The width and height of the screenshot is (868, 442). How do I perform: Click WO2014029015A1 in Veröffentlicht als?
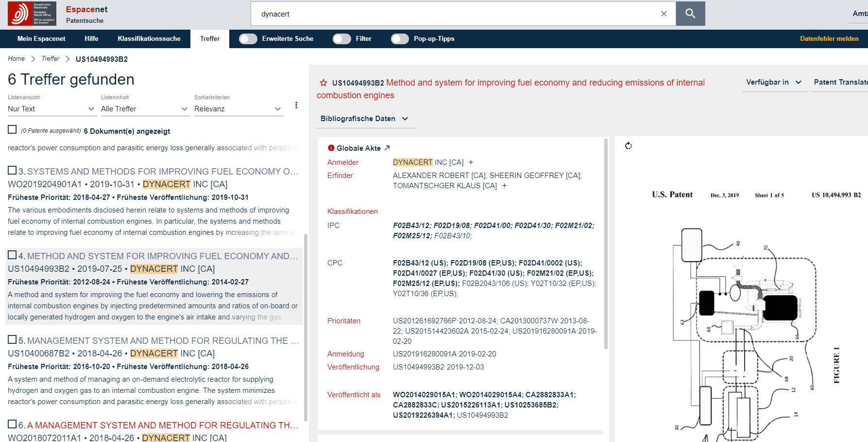click(424, 395)
